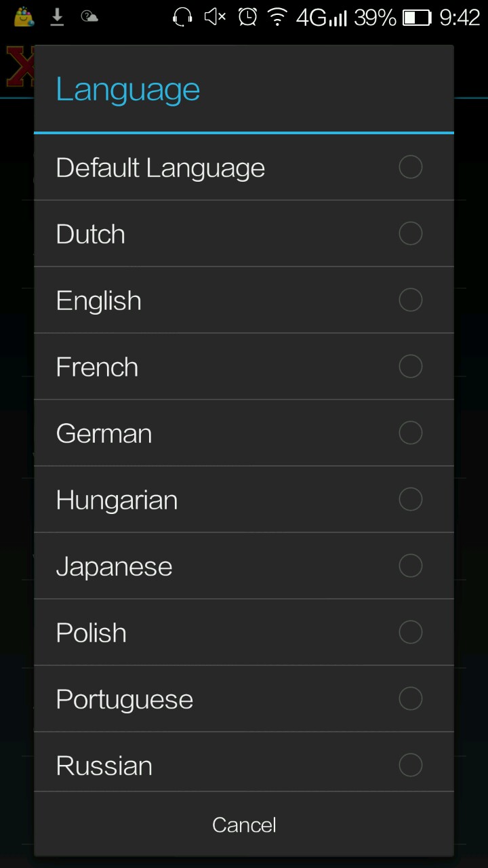This screenshot has width=488, height=868.
Task: Tap the download icon in status bar
Action: [x=58, y=17]
